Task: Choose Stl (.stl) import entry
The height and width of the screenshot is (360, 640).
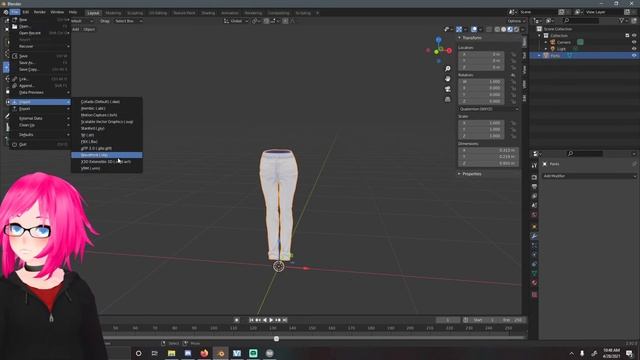Action: (107, 135)
